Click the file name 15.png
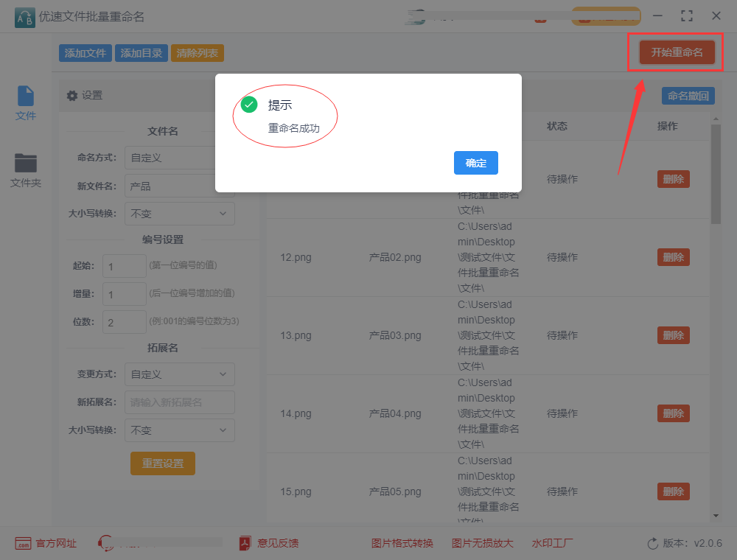Screen dimensions: 737x560 point(296,492)
